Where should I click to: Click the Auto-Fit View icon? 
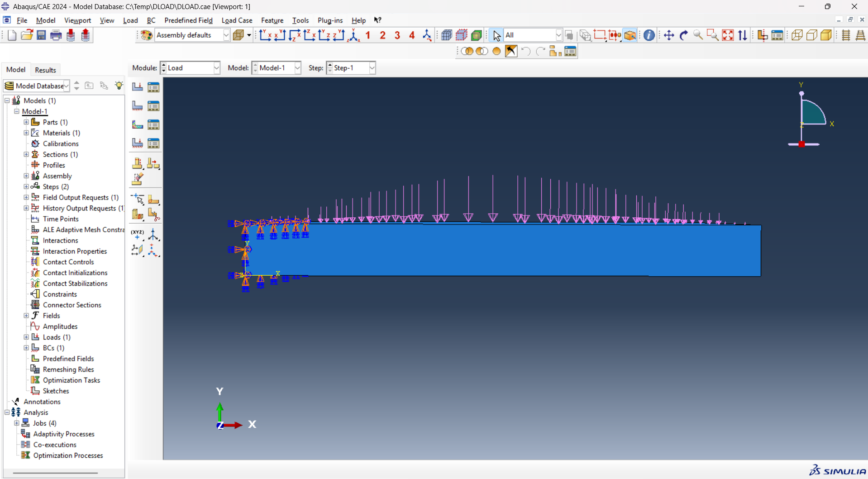click(x=728, y=35)
